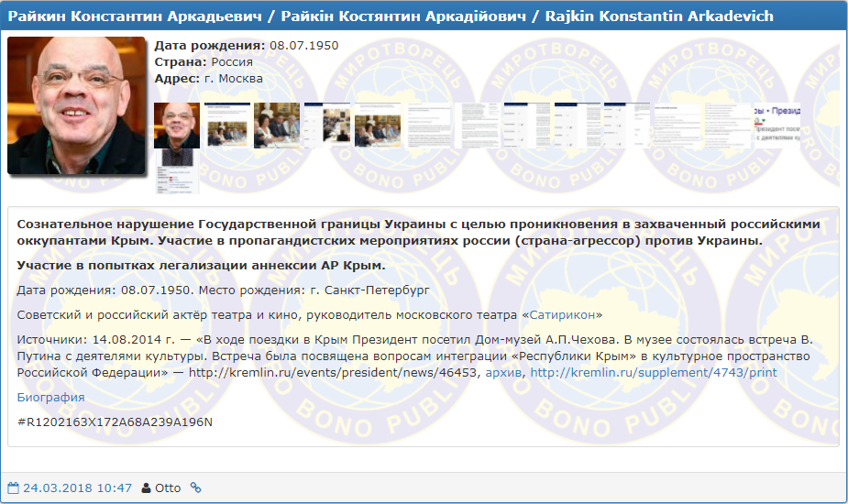Click the record ID #R1202163X172A68A239A196N
This screenshot has width=848, height=504.
pos(115,422)
